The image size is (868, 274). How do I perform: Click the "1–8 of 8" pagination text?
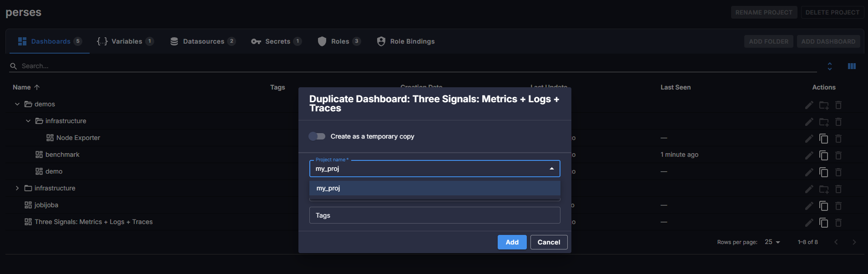(807, 242)
